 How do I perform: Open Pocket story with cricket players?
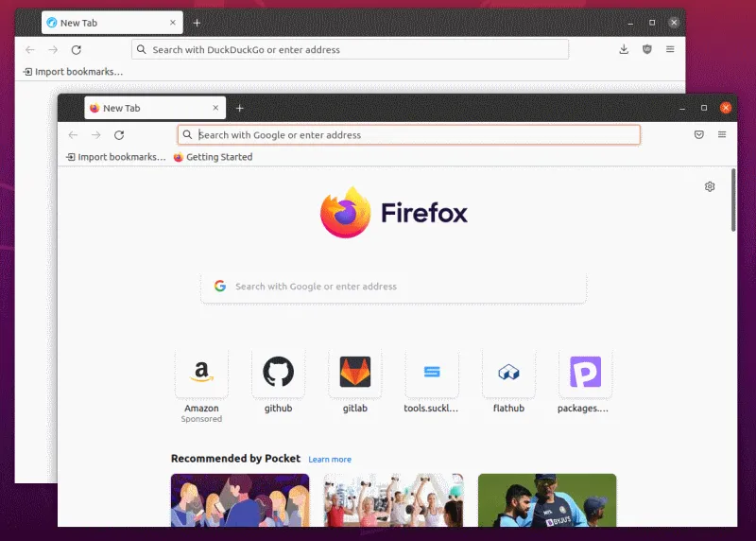(x=547, y=500)
